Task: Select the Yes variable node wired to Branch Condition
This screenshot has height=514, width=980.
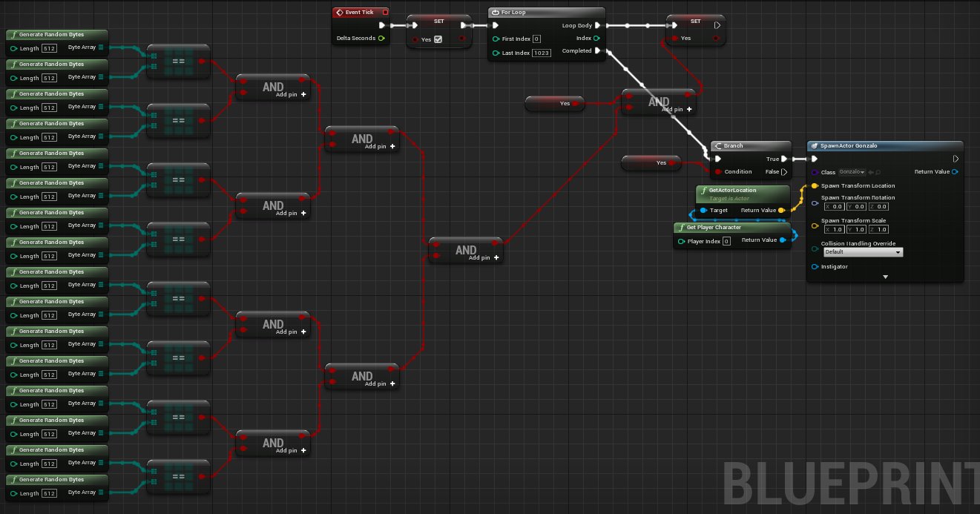Action: 651,162
